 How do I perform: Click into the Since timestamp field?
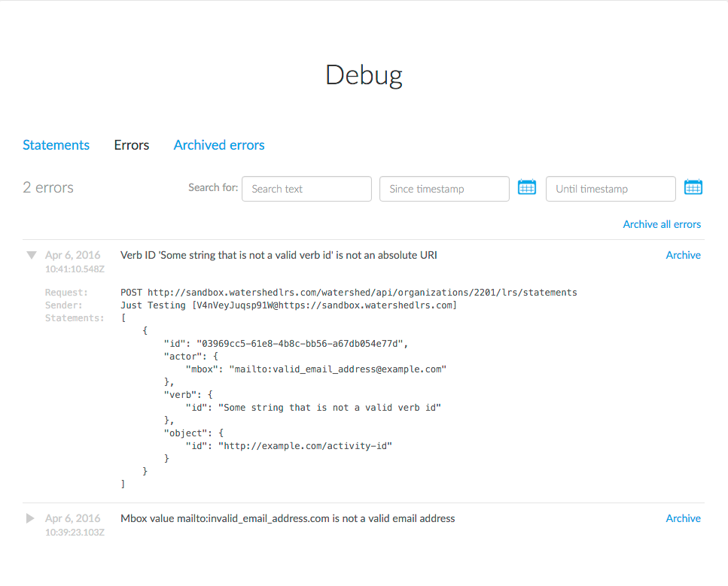(444, 189)
